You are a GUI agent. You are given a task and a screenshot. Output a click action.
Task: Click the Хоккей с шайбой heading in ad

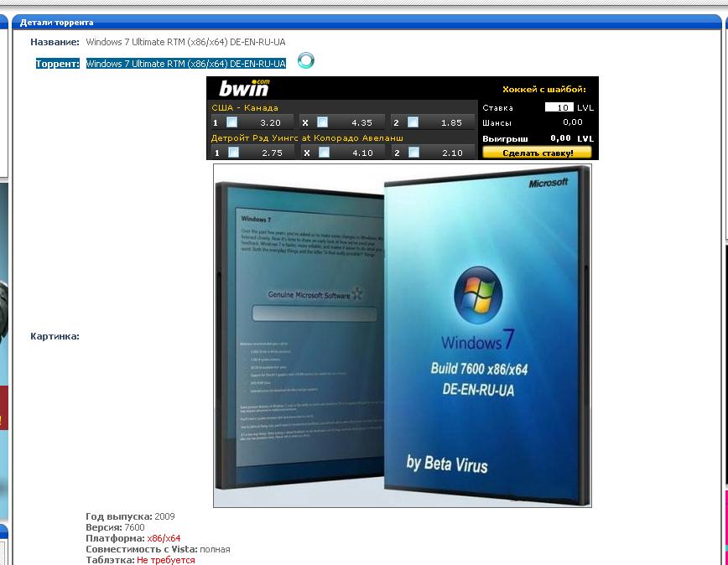click(x=543, y=89)
